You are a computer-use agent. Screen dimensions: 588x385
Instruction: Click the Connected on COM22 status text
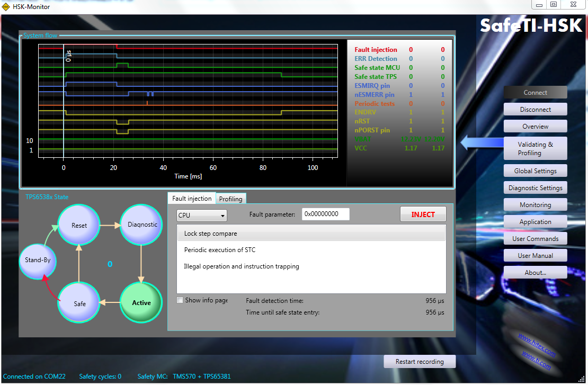click(x=34, y=377)
